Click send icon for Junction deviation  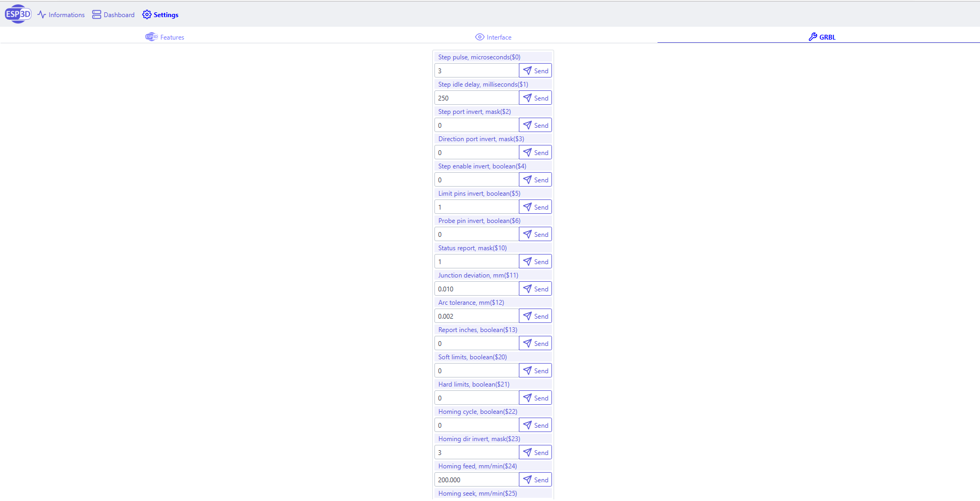coord(527,289)
